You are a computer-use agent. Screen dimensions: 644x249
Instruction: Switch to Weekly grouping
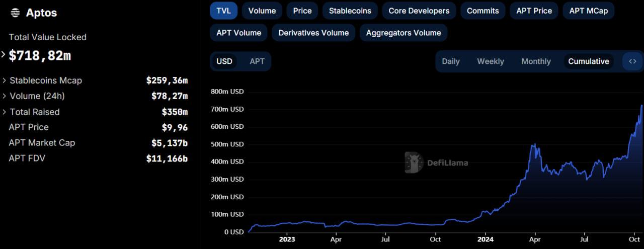click(490, 61)
